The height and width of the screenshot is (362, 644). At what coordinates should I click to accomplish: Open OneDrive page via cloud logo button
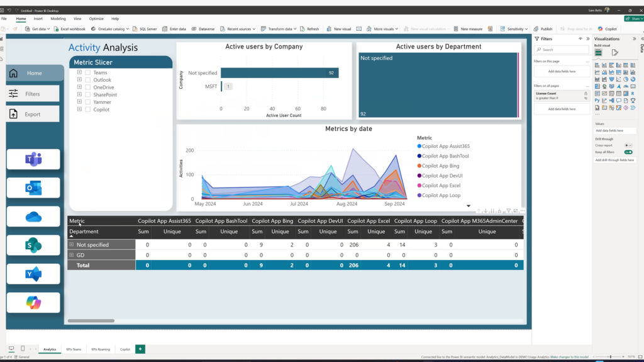pos(33,217)
